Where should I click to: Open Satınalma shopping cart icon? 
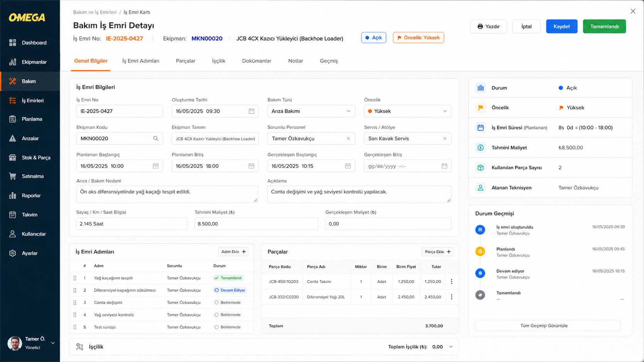13,176
